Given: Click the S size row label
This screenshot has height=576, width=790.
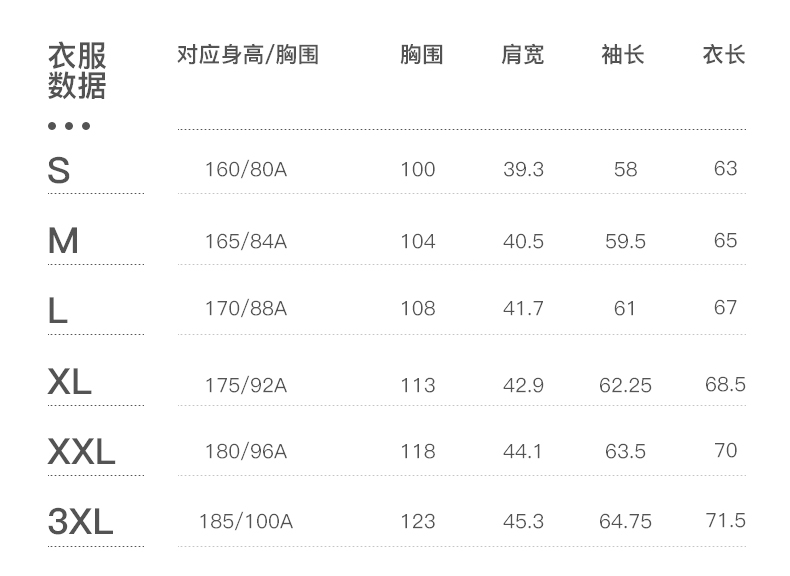Looking at the screenshot, I should (59, 170).
